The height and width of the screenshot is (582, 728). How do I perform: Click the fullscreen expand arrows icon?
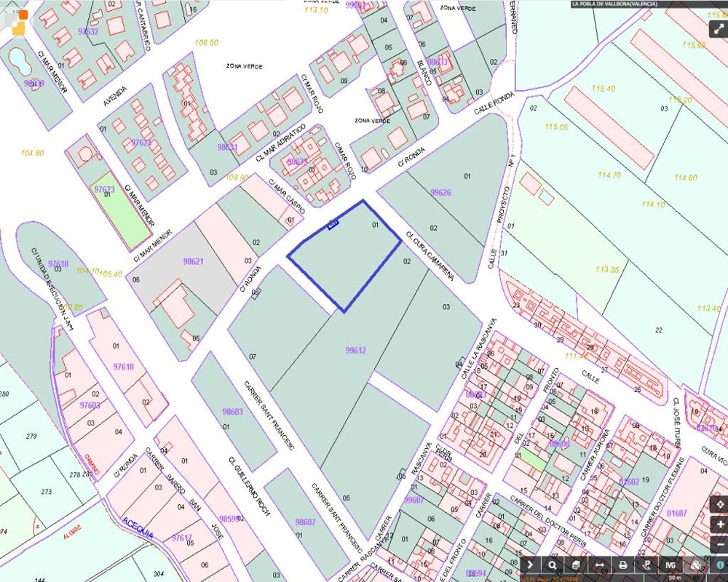[x=719, y=28]
